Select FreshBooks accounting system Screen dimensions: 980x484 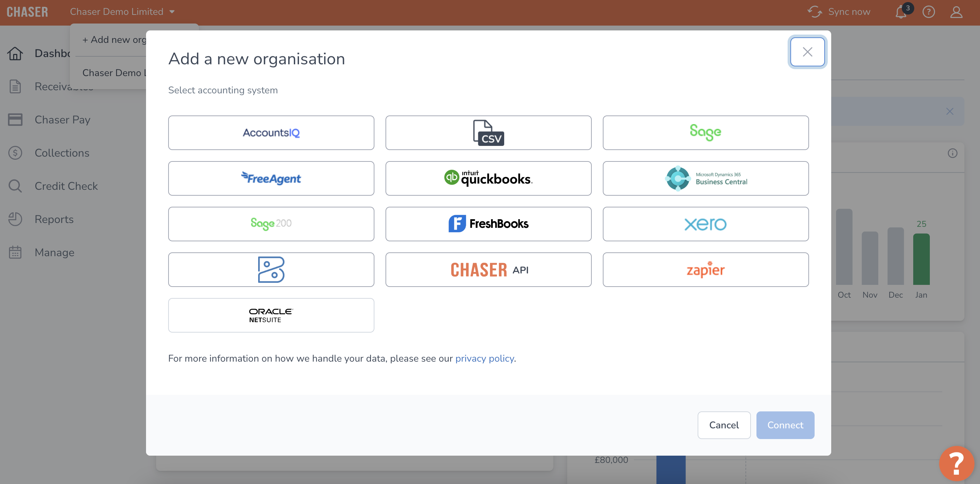click(488, 224)
